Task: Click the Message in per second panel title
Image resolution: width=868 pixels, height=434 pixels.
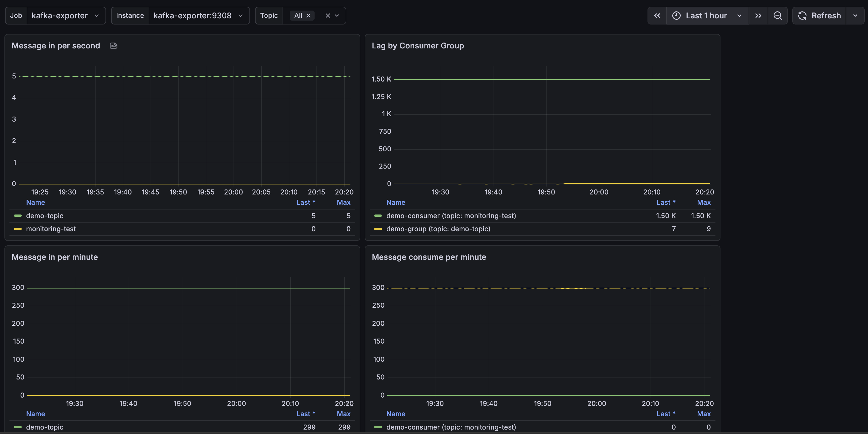Action: (56, 46)
